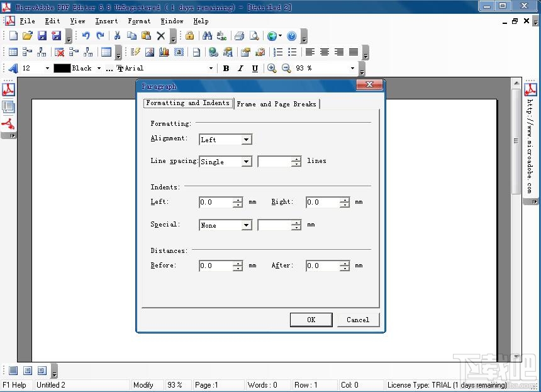Click the Paste clipboard icon
This screenshot has width=541, height=392.
[147, 36]
